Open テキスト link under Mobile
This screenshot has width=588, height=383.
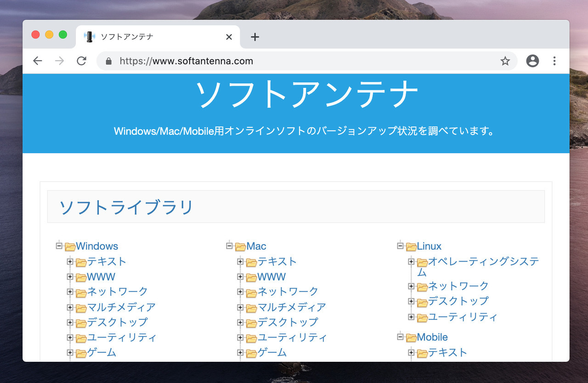pos(448,352)
